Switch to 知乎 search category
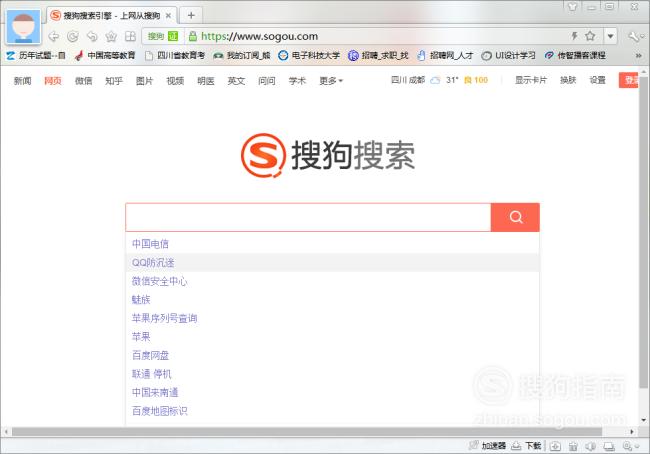This screenshot has width=650, height=454. (114, 80)
